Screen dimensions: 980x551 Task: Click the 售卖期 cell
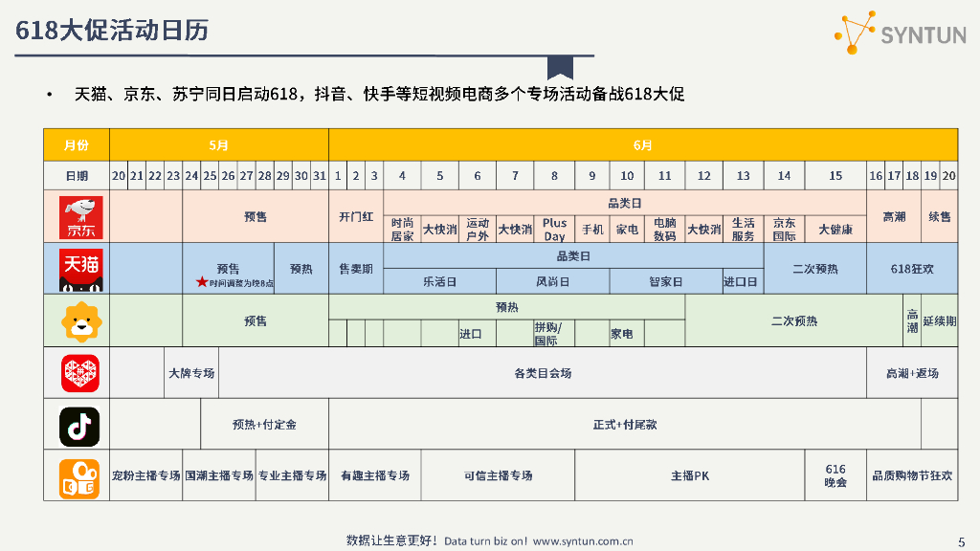pos(356,269)
